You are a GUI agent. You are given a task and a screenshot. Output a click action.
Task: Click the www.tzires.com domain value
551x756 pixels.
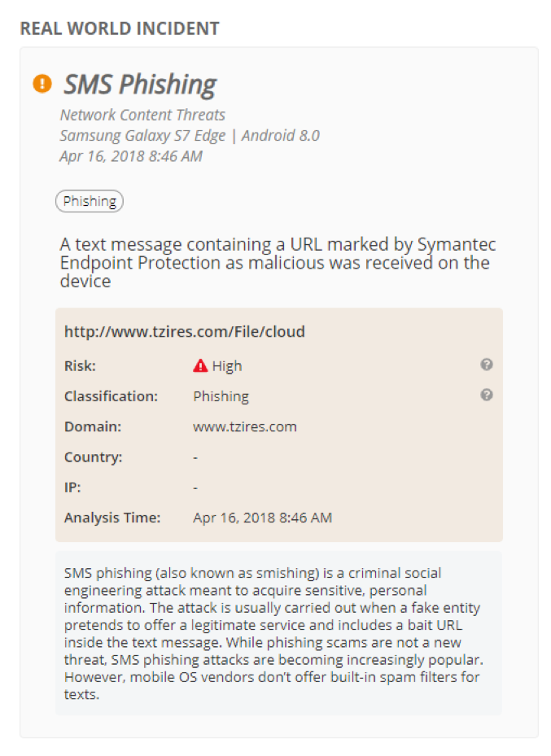coord(245,426)
